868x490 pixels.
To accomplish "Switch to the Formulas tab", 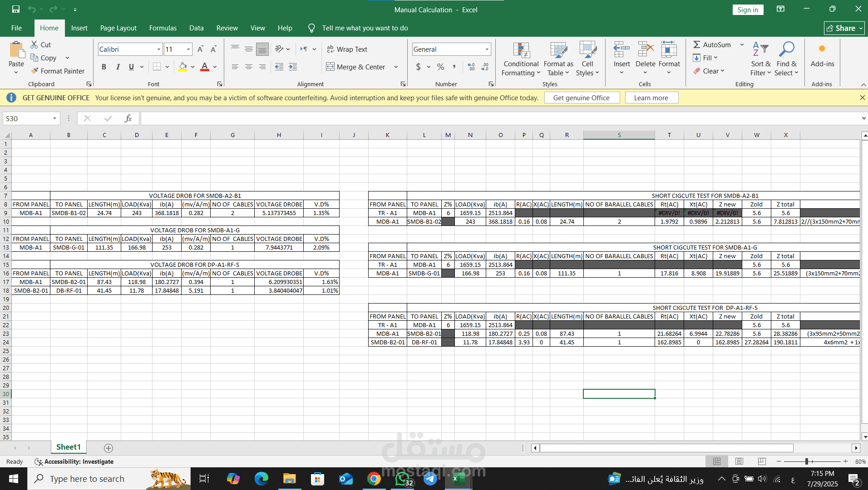I will coord(163,28).
